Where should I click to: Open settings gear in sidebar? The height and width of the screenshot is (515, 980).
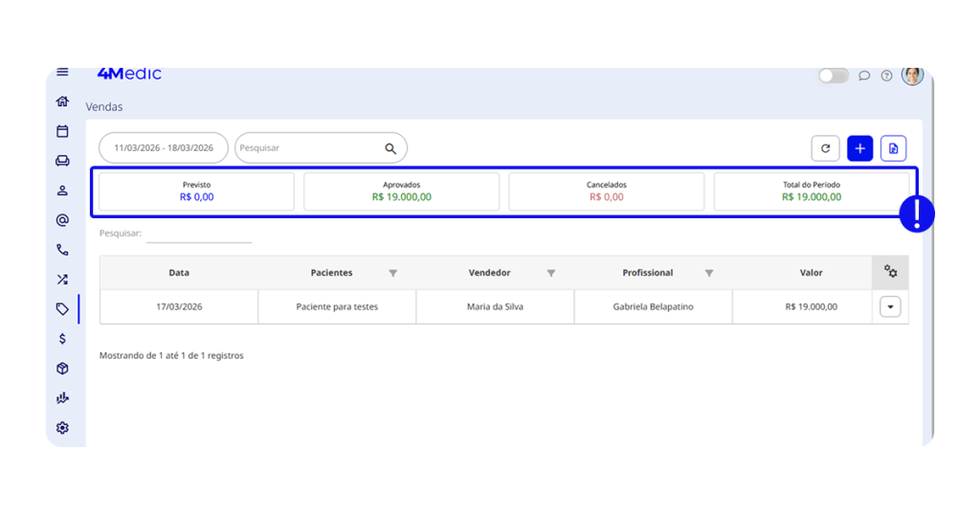point(62,428)
